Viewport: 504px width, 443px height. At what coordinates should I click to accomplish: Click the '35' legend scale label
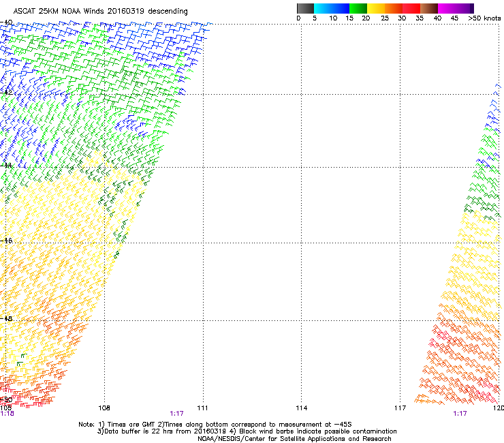coord(420,18)
